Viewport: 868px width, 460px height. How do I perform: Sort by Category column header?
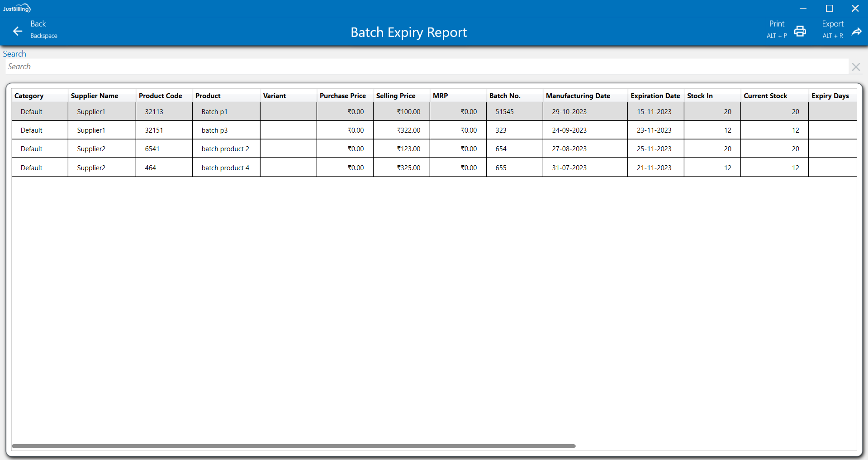coord(29,96)
